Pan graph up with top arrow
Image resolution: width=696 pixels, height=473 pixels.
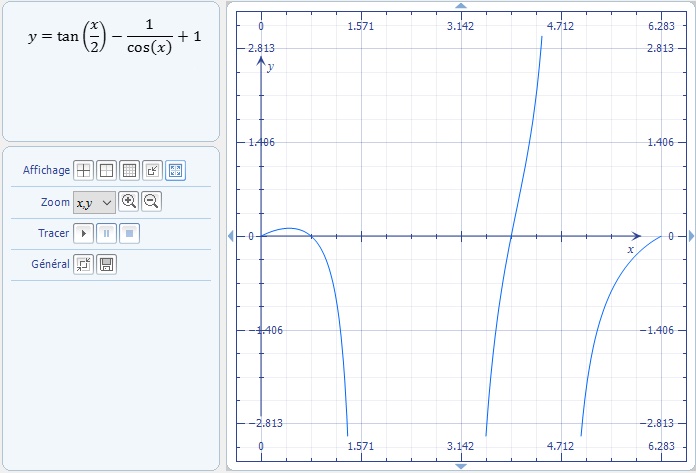click(460, 6)
